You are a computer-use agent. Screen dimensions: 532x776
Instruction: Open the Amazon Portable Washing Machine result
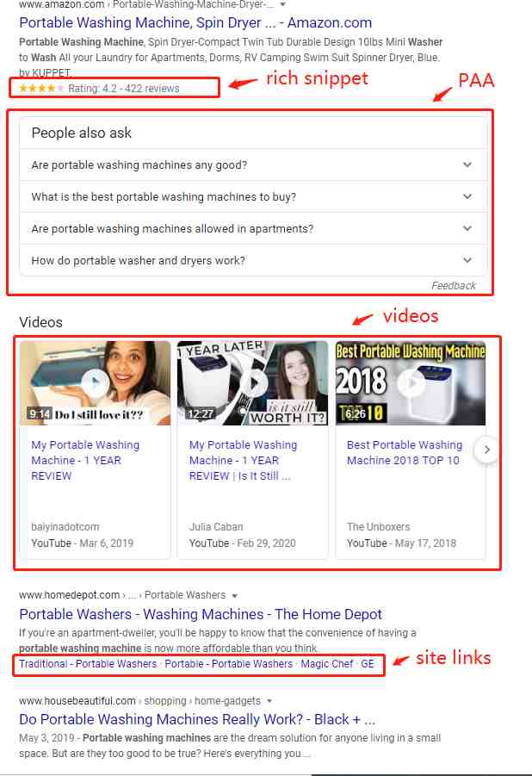click(195, 22)
